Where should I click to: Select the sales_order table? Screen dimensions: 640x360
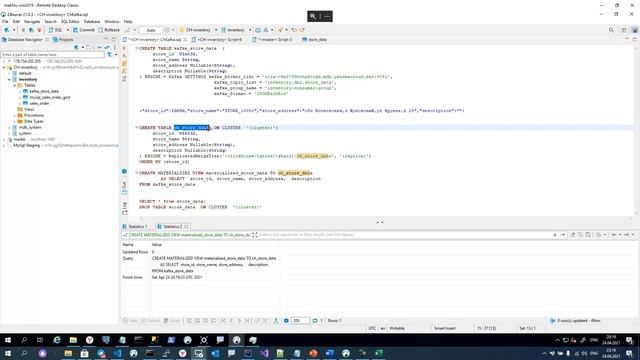(x=39, y=103)
